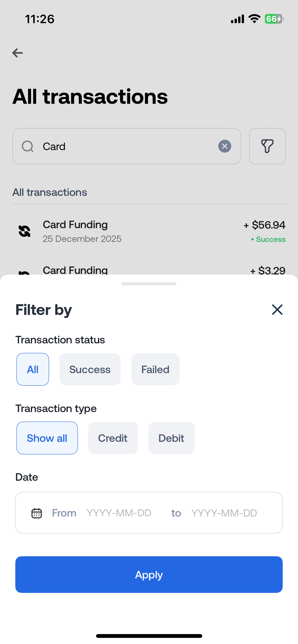Viewport: 298px width, 644px height.
Task: Tap the calendar icon in Date field
Action: (36, 513)
